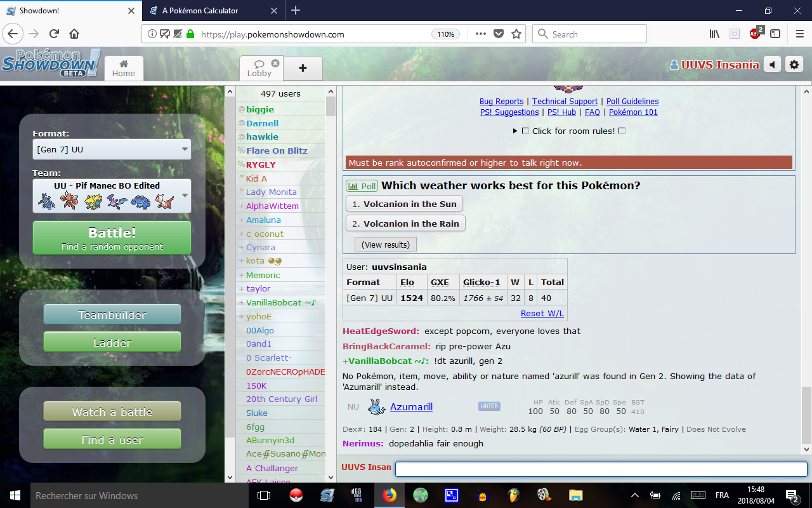Viewport: 812px width, 508px height.
Task: Switch to the Lobby room tab
Action: coord(259,68)
